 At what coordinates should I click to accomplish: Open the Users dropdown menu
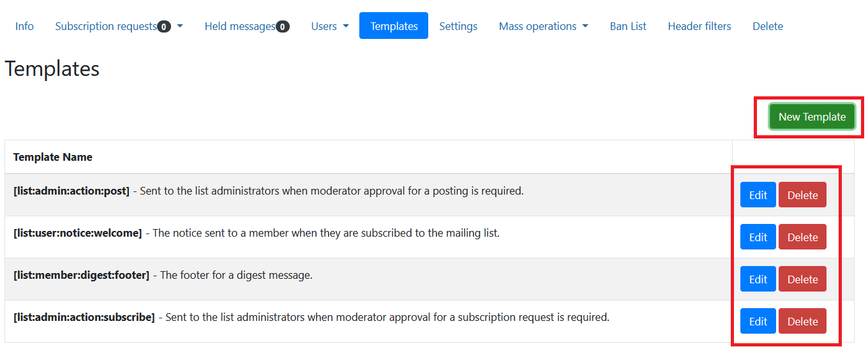[x=329, y=26]
